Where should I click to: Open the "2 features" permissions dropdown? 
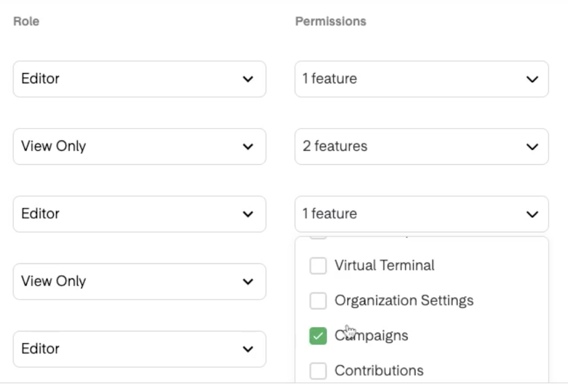click(x=421, y=146)
